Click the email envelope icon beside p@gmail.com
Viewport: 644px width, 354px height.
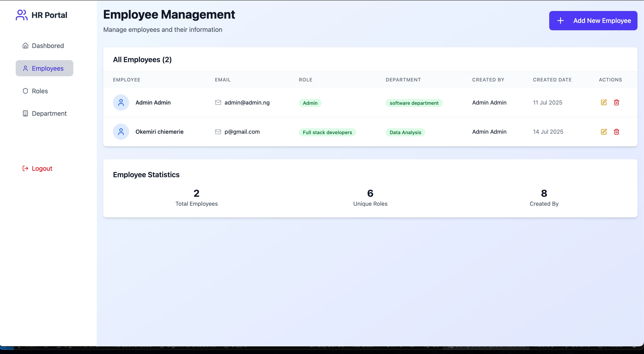coord(218,132)
